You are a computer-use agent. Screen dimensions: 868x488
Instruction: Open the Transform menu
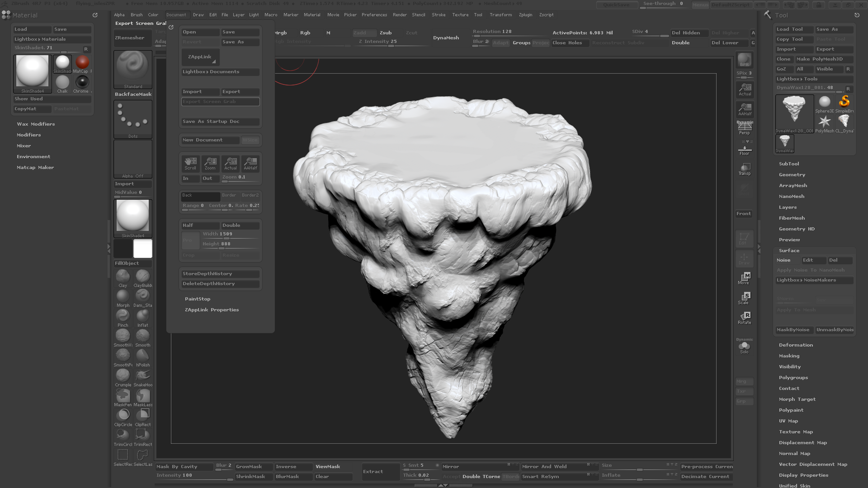500,14
